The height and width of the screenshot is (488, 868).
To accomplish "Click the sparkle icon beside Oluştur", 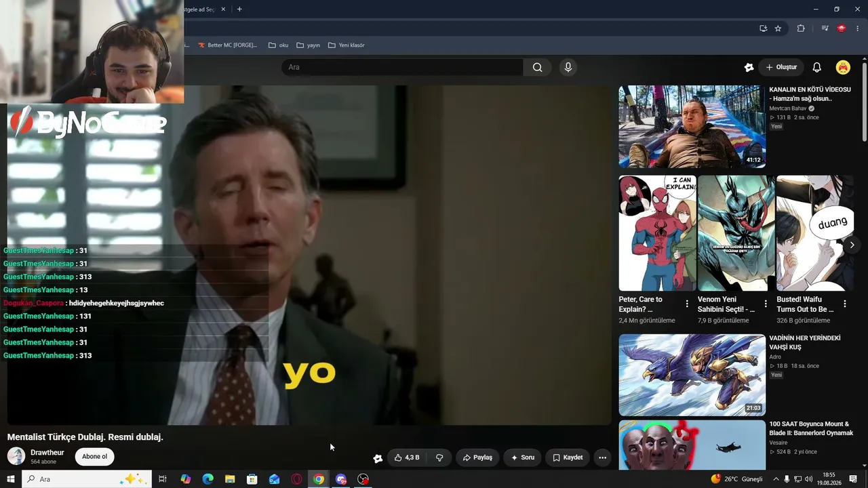I will tap(749, 67).
